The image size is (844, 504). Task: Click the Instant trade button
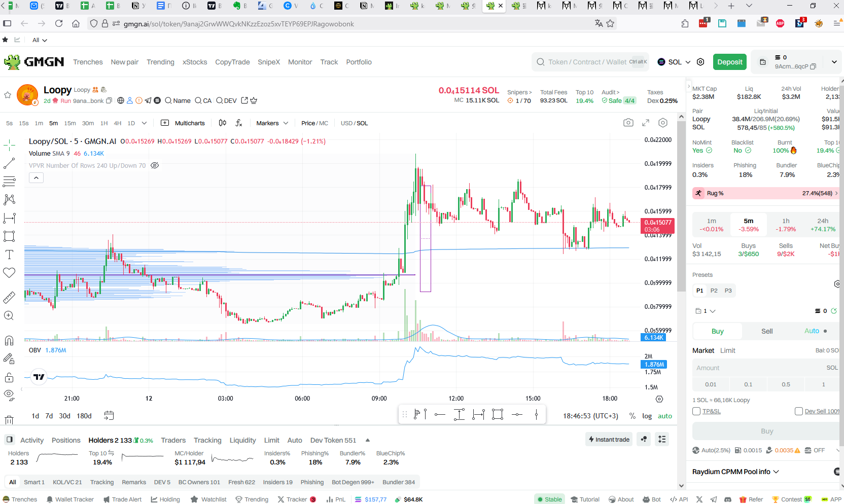coord(608,440)
